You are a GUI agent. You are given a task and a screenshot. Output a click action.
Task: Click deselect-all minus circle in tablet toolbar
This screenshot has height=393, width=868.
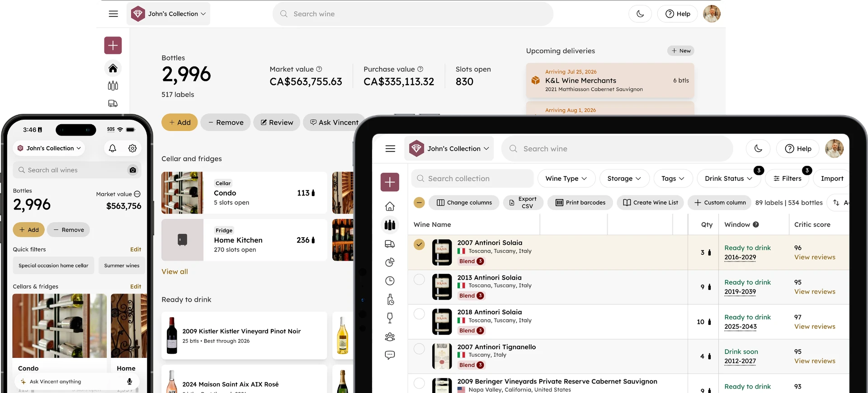click(420, 203)
